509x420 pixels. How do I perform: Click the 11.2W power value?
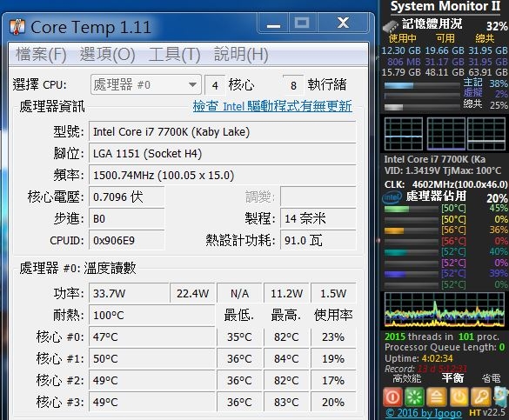(286, 294)
